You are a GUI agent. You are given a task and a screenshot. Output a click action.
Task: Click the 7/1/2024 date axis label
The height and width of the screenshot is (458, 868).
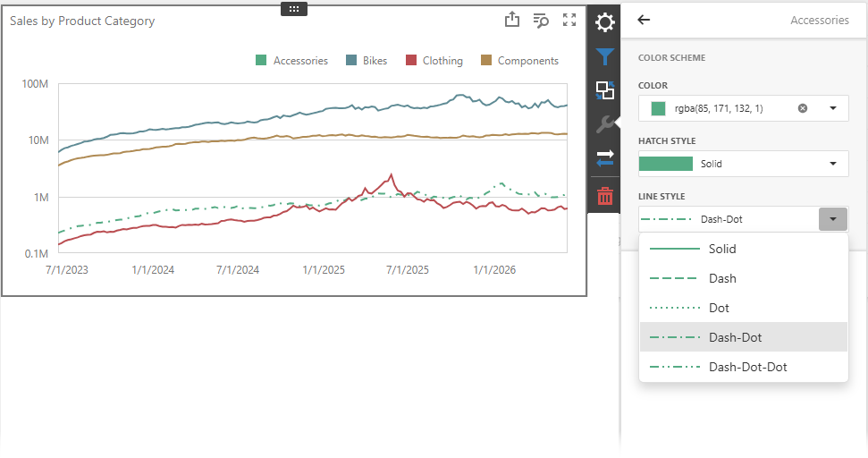pos(238,270)
